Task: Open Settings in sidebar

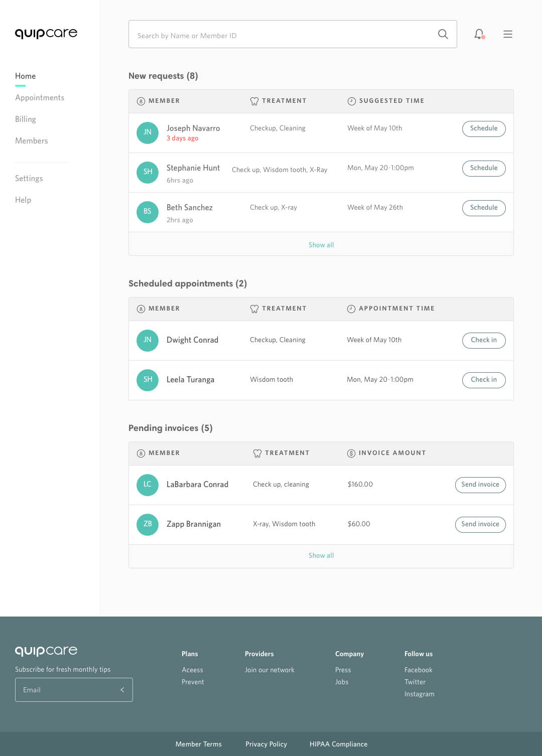Action: coord(29,179)
